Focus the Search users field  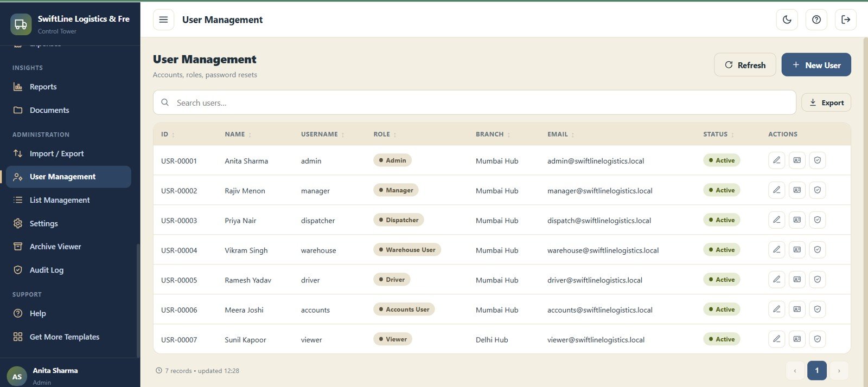(x=475, y=102)
